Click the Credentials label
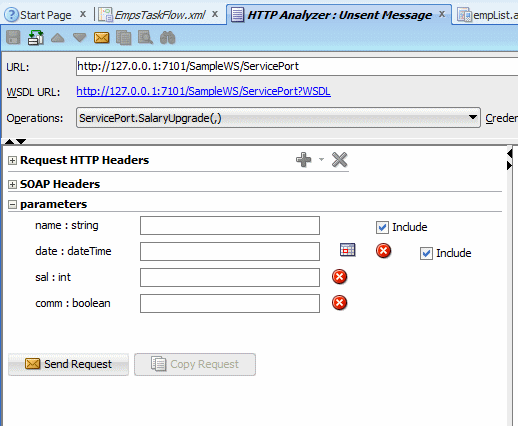Screen dimensions: 518x426 point(501,118)
